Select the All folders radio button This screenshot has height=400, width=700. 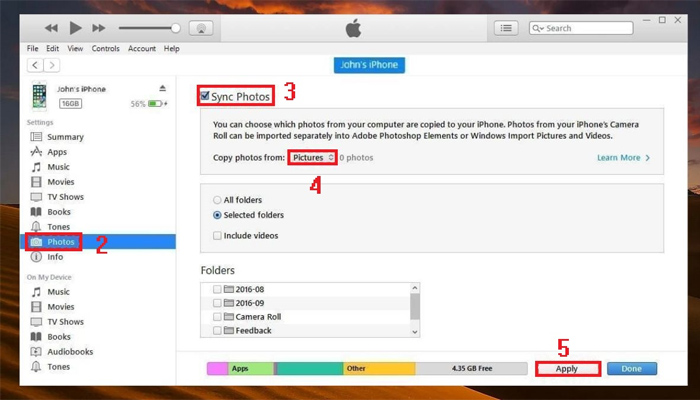pos(217,200)
